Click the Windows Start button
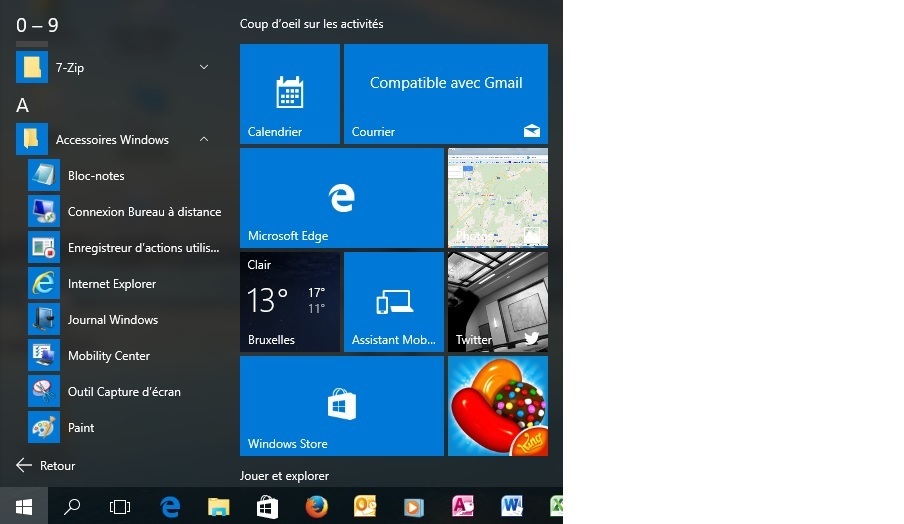Image resolution: width=904 pixels, height=524 pixels. (x=24, y=507)
